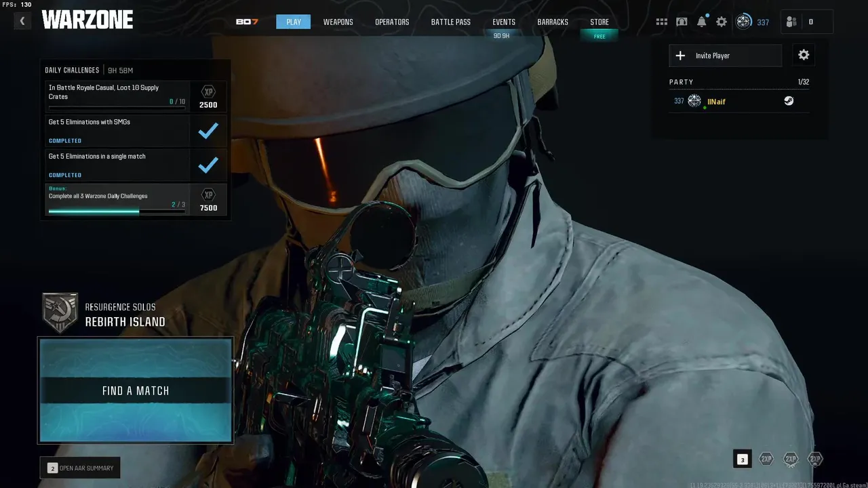Click the boxed 3 token key icon

coord(742,460)
